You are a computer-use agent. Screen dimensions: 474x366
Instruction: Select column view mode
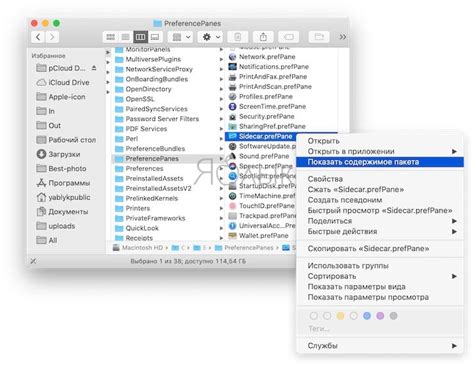(140, 37)
